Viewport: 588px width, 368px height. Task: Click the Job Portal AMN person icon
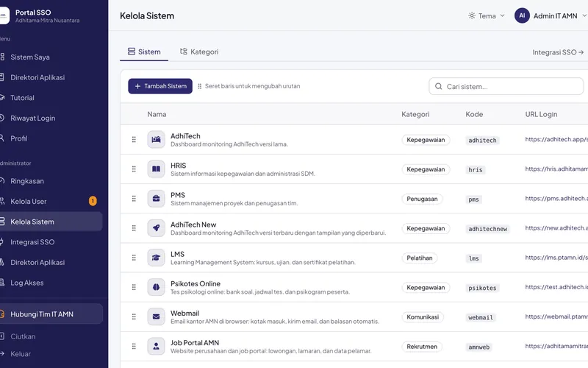click(x=156, y=346)
